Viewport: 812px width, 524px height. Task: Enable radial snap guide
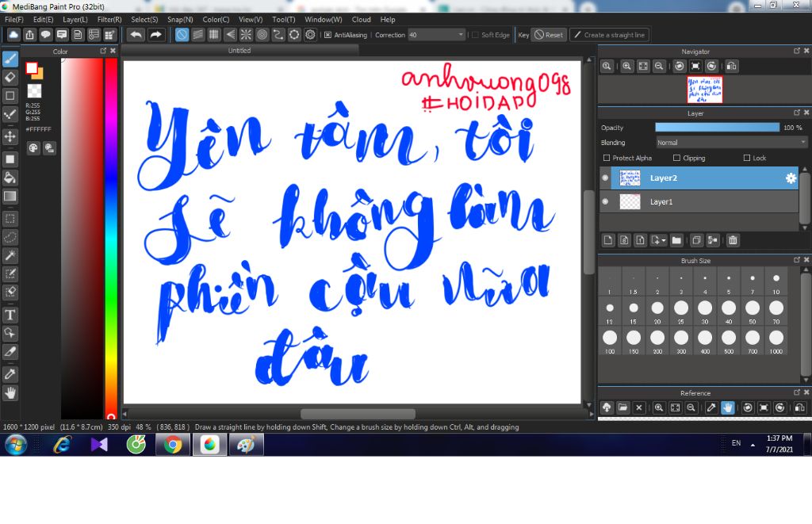246,35
